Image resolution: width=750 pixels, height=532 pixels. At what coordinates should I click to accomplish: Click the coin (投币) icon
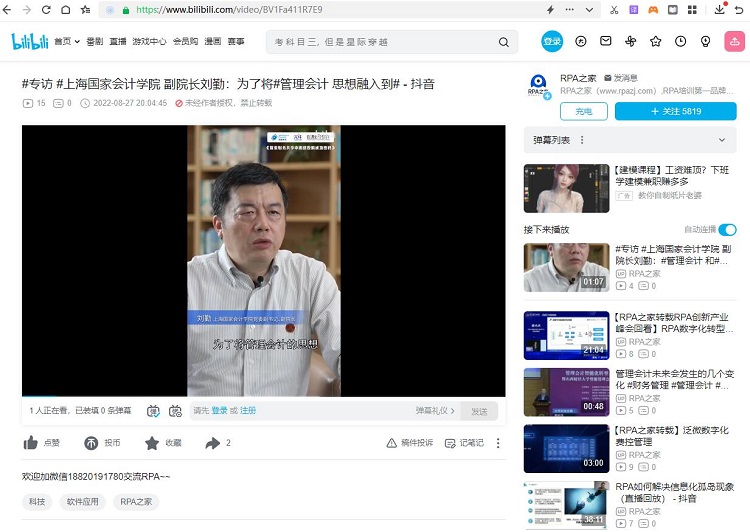(x=91, y=442)
